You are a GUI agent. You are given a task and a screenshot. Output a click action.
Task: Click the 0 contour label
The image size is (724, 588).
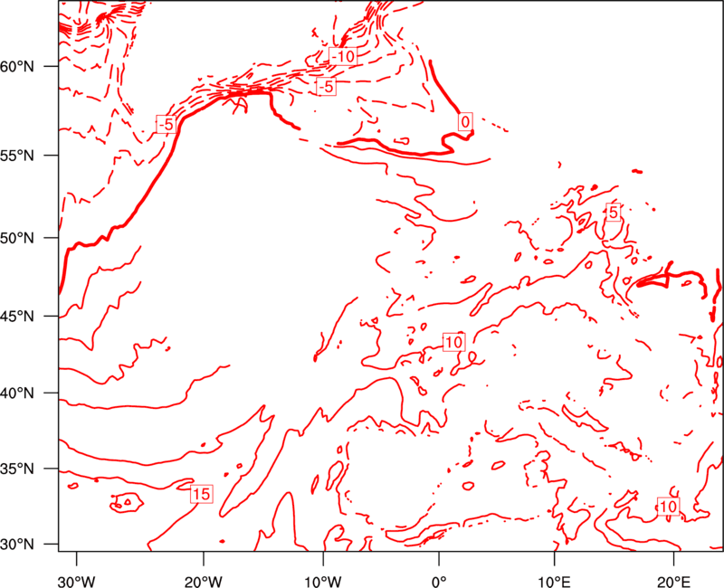tap(465, 122)
